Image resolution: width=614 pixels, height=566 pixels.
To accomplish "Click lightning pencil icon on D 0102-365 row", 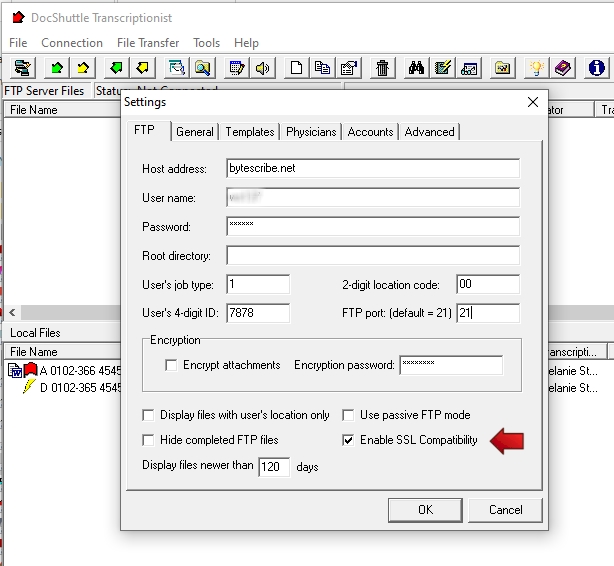I will pyautogui.click(x=29, y=387).
